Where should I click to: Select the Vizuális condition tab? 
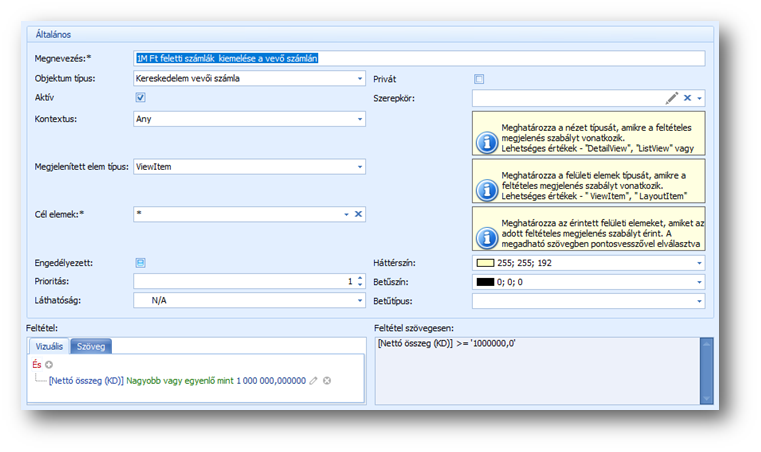[49, 346]
